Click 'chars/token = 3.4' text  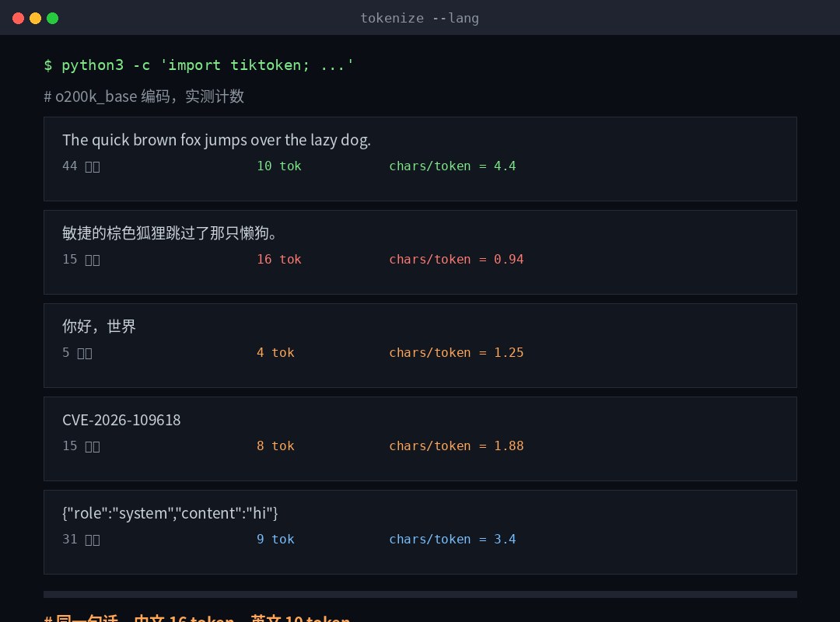point(453,539)
